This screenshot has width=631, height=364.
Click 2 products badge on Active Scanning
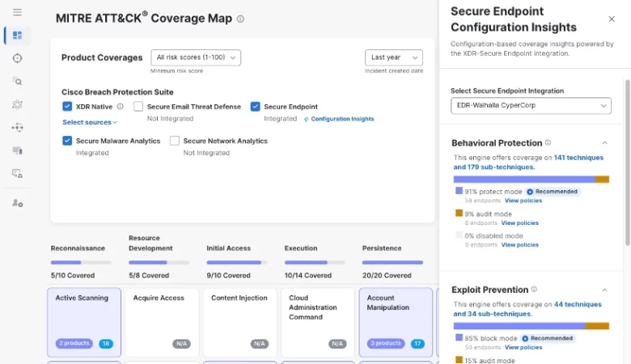pyautogui.click(x=74, y=344)
